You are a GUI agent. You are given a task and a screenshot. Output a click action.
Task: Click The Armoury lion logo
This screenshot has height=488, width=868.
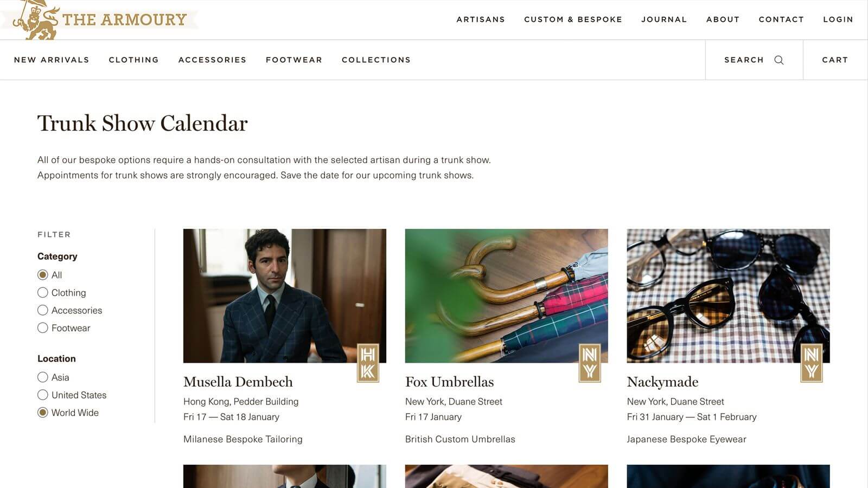tap(36, 20)
